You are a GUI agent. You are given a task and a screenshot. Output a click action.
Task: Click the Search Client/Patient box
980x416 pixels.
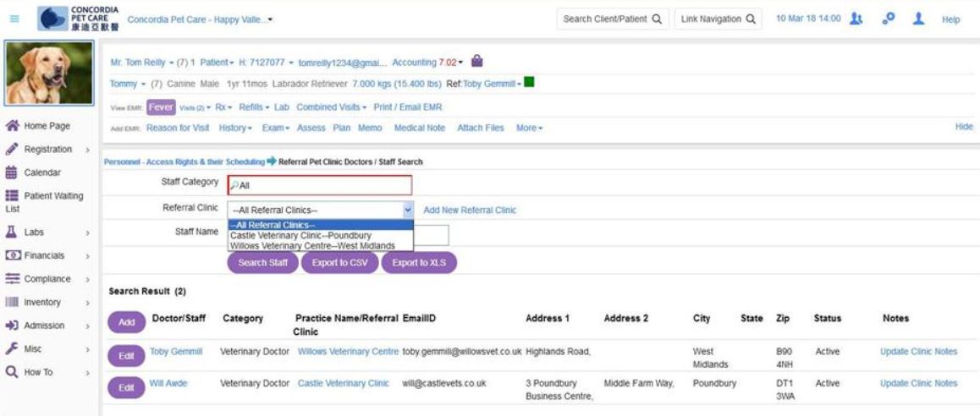(613, 19)
